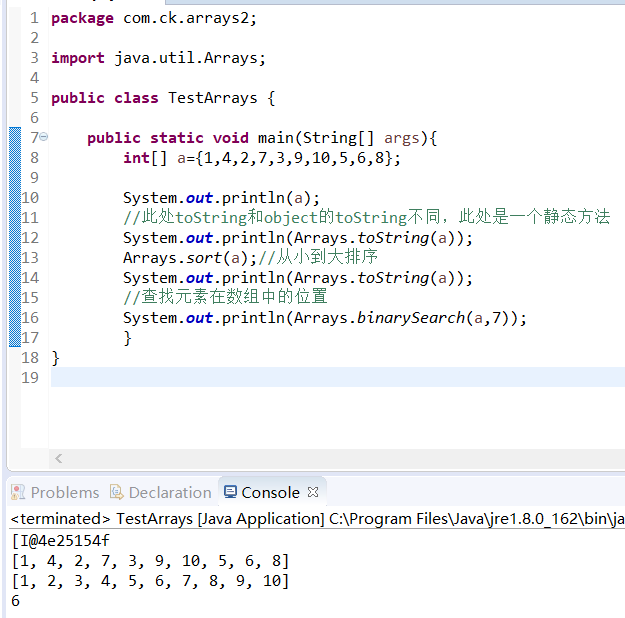
Task: Close the Console view with its X
Action: [313, 492]
